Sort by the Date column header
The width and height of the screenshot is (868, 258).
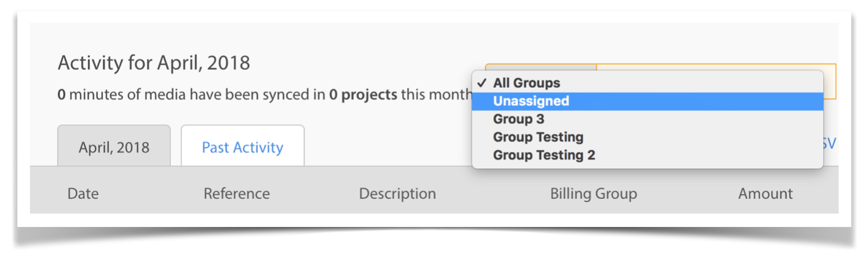(x=83, y=193)
